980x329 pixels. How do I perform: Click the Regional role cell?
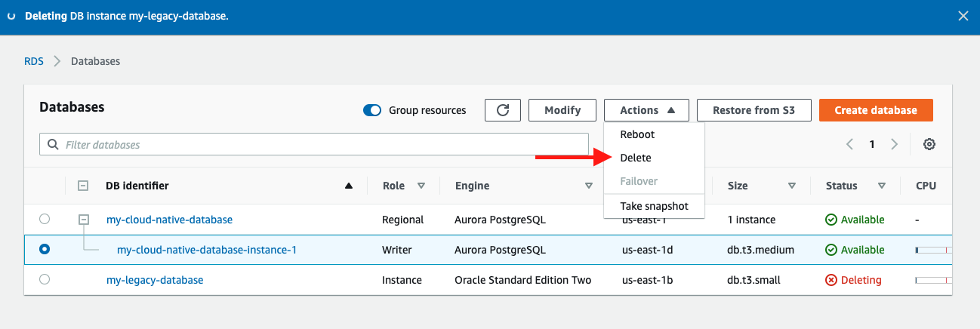pyautogui.click(x=403, y=220)
